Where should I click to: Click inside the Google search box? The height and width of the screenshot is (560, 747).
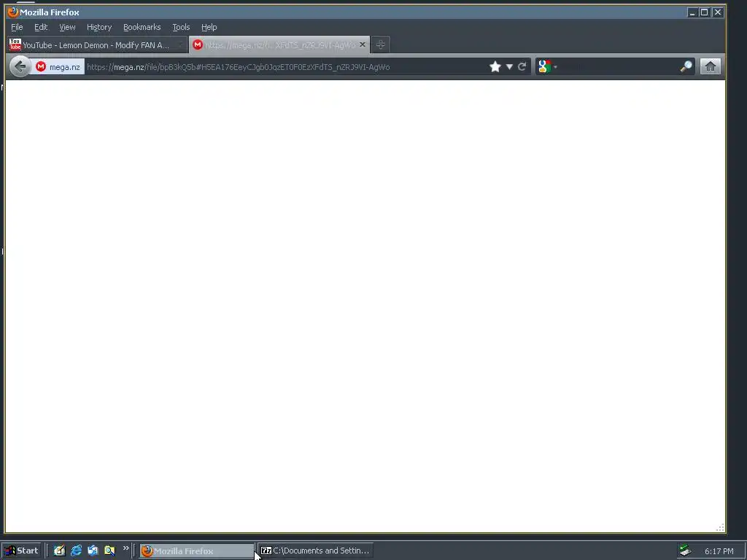click(x=619, y=66)
